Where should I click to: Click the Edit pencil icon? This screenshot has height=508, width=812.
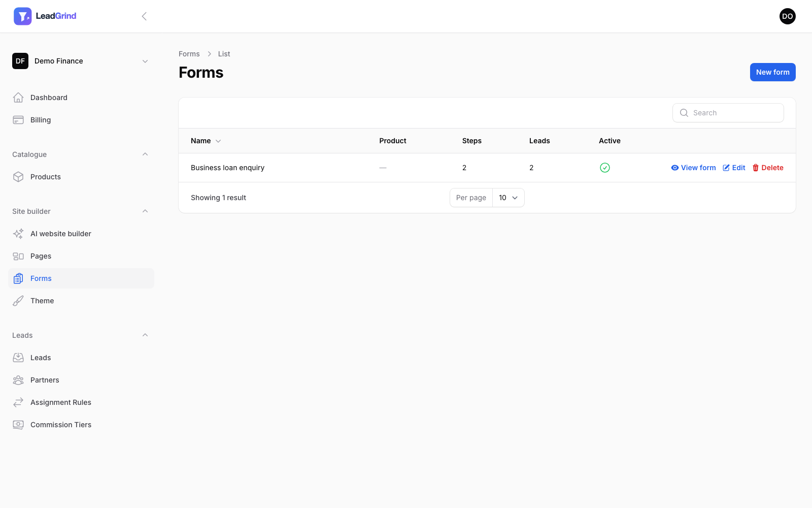pos(726,168)
